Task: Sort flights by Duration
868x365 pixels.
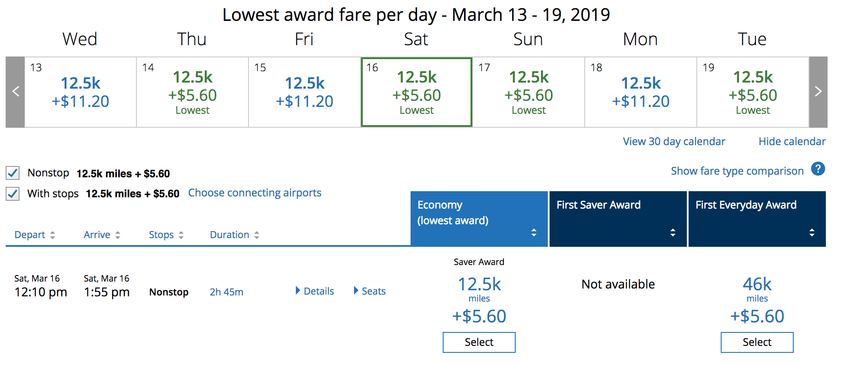Action: pos(234,235)
